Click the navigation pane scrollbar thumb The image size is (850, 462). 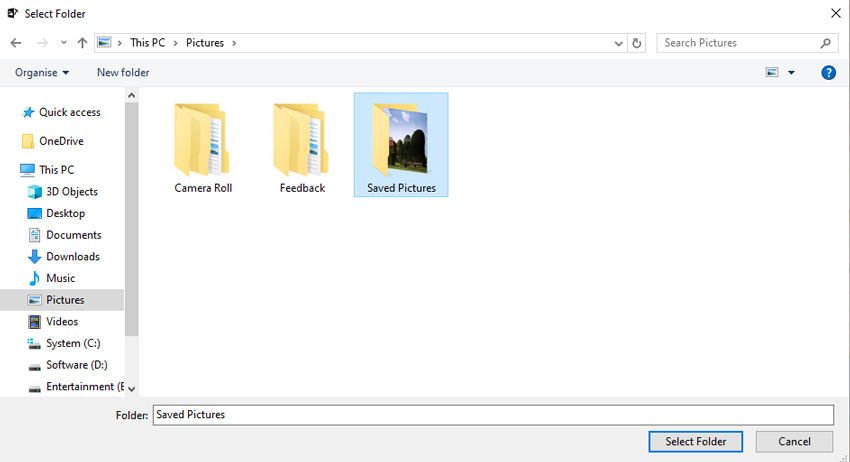pyautogui.click(x=131, y=220)
